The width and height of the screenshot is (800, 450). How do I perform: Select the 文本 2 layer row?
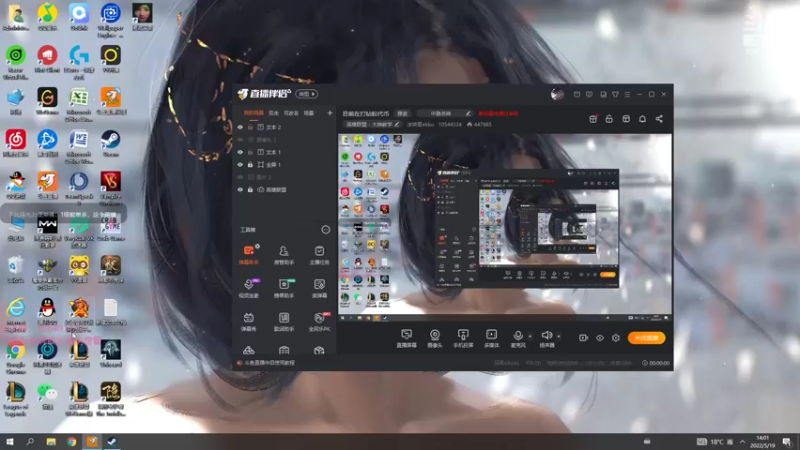tap(285, 127)
